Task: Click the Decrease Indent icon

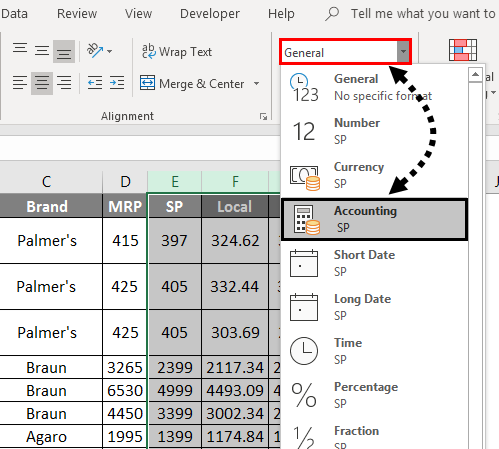Action: pos(95,83)
